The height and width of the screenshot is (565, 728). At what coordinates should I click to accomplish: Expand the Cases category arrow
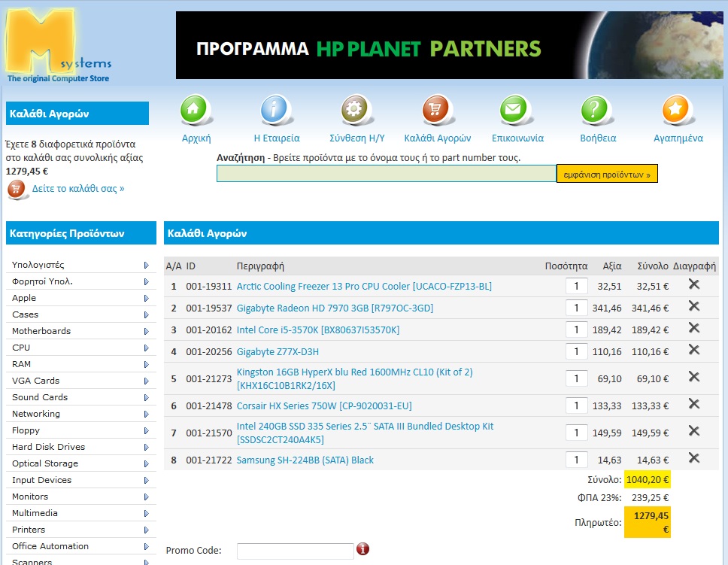146,315
